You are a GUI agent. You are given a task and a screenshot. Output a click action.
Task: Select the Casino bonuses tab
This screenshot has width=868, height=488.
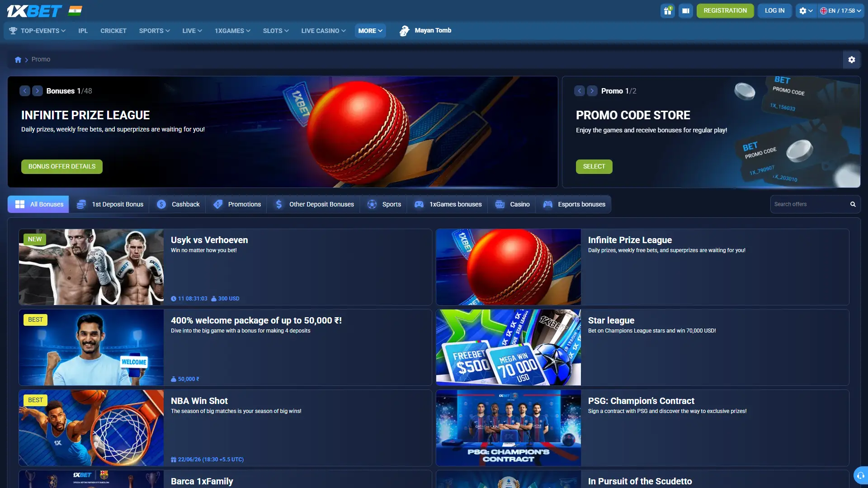click(513, 204)
